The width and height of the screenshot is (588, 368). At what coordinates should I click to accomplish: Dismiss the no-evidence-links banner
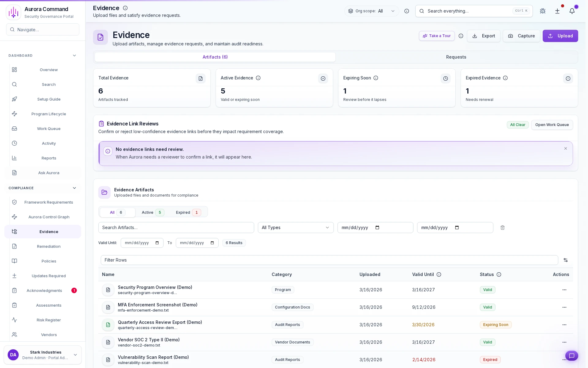(x=566, y=148)
